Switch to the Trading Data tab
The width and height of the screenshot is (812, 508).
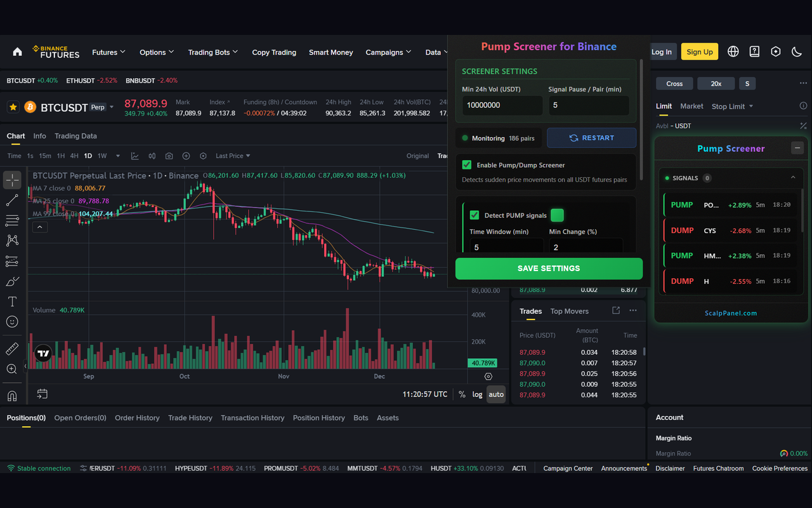coord(75,136)
